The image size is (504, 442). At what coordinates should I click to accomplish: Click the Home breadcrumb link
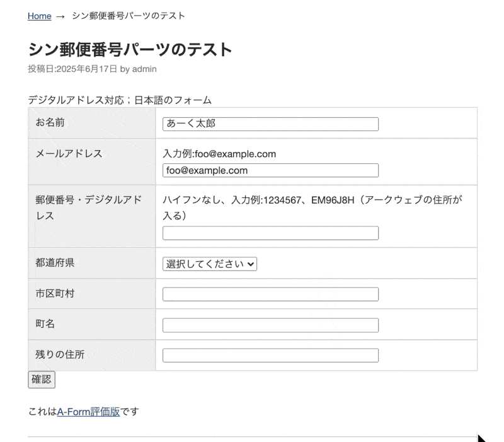pyautogui.click(x=39, y=16)
